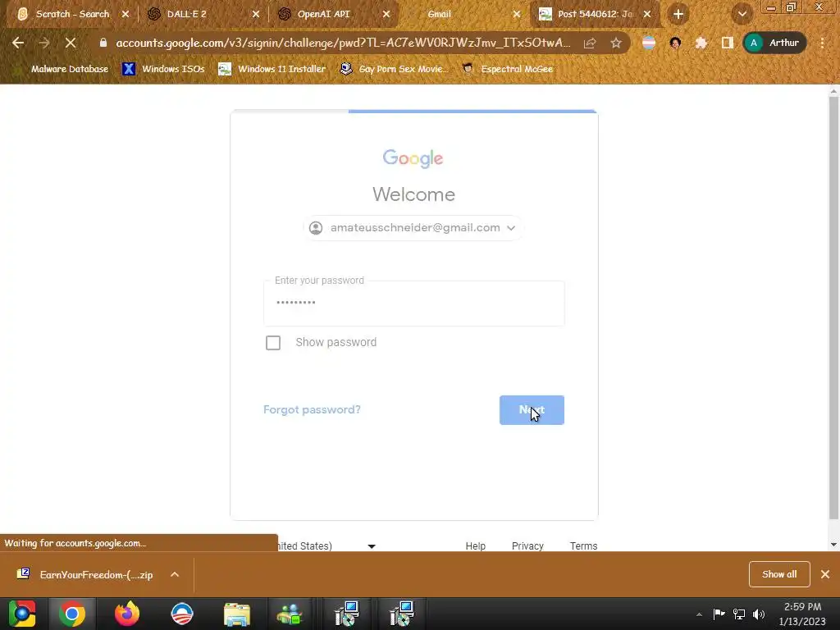Open the second installer taskbar icon

(401, 614)
